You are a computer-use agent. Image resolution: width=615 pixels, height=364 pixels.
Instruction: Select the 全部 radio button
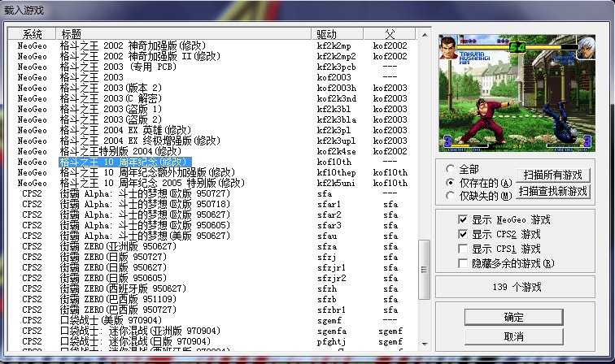451,169
